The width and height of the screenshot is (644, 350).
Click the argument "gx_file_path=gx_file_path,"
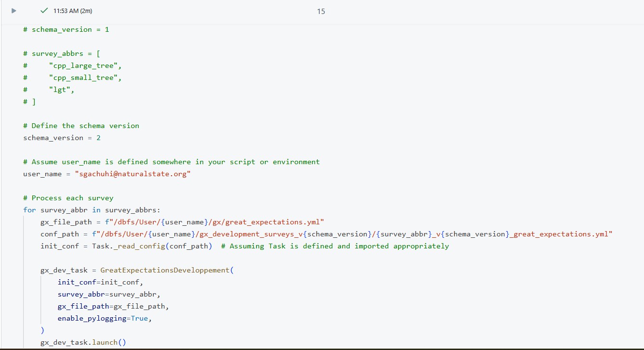click(114, 306)
